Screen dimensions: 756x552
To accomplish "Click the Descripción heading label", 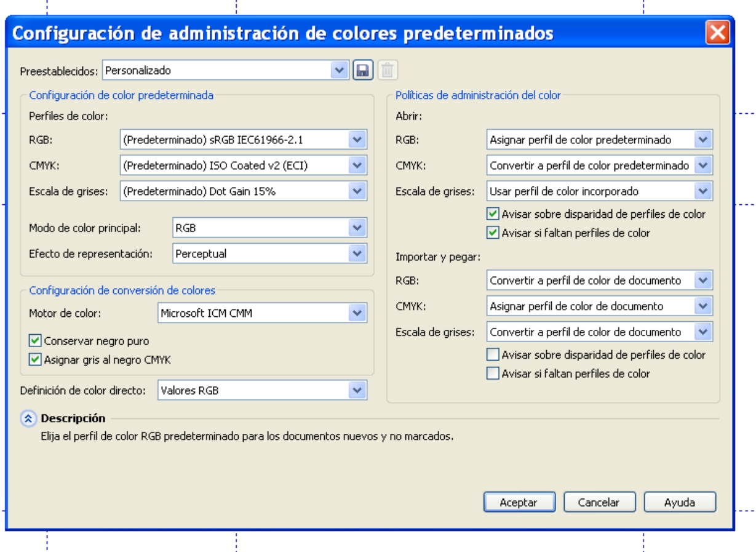I will (73, 418).
